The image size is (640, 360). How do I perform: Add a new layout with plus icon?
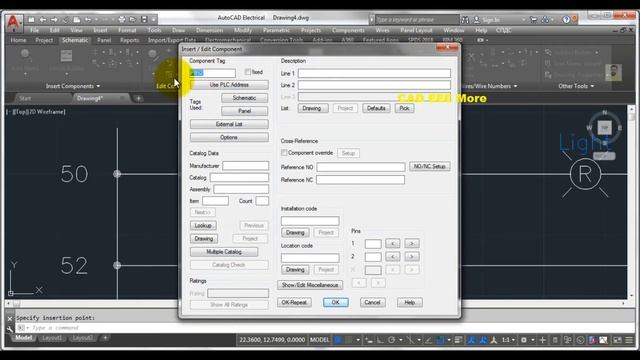pos(105,338)
